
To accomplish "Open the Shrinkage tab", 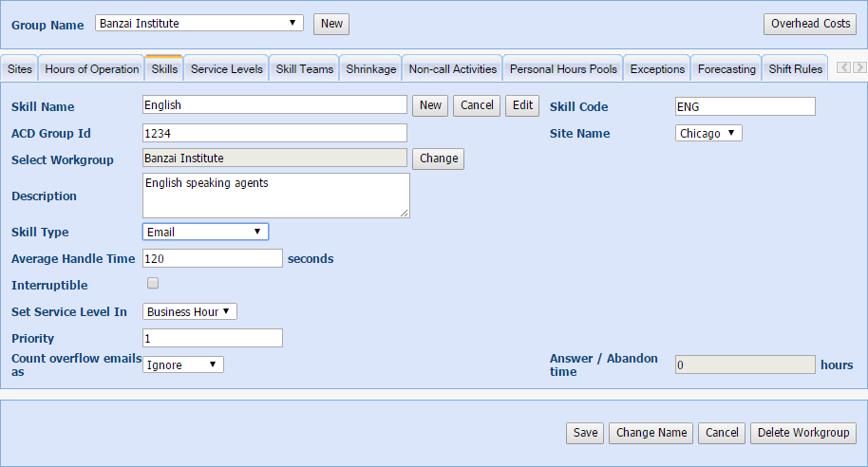I will click(x=371, y=69).
